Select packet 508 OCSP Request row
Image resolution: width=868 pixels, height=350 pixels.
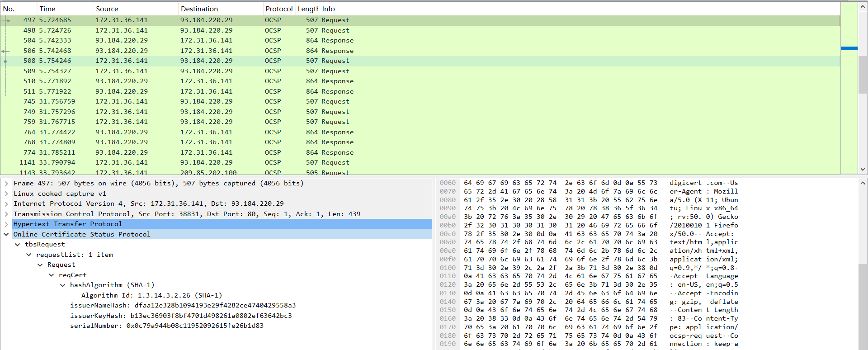[x=420, y=61]
